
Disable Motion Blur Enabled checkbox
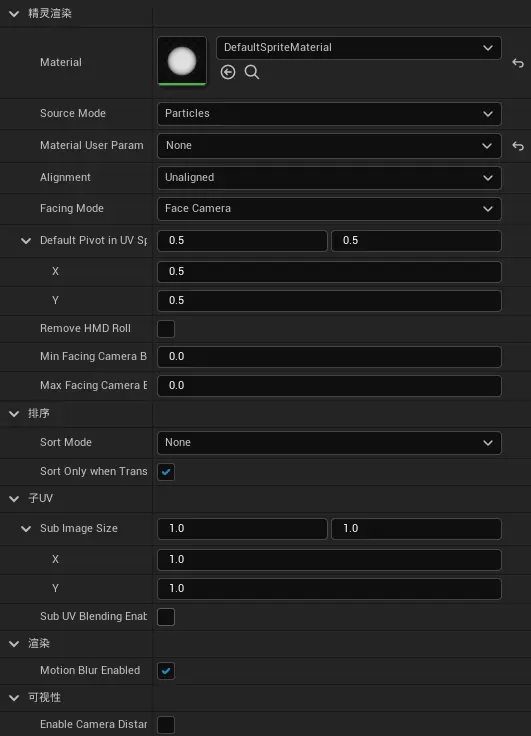[x=166, y=671]
